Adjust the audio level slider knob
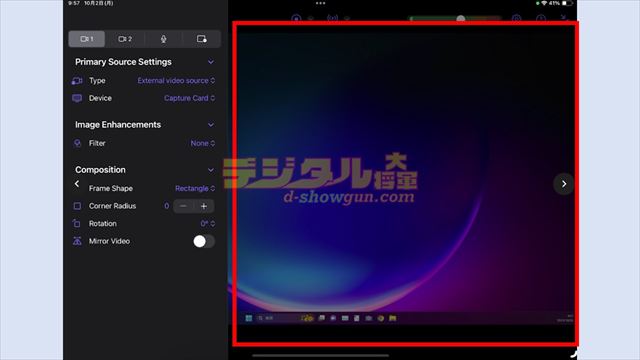The height and width of the screenshot is (360, 640). (x=461, y=18)
